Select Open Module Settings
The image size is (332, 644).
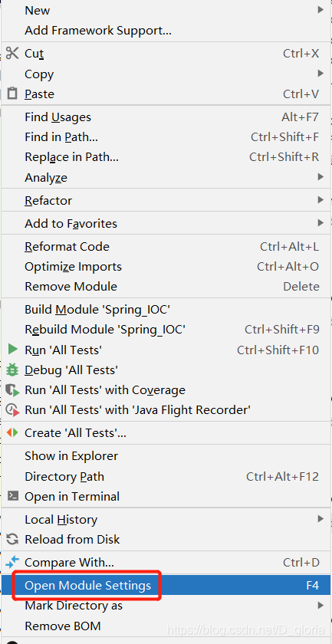click(166, 585)
